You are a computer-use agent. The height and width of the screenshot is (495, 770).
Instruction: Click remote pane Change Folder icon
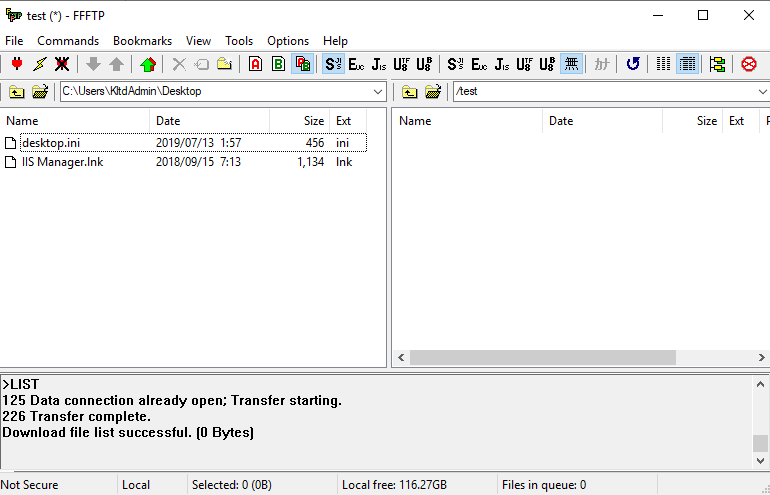tap(433, 92)
